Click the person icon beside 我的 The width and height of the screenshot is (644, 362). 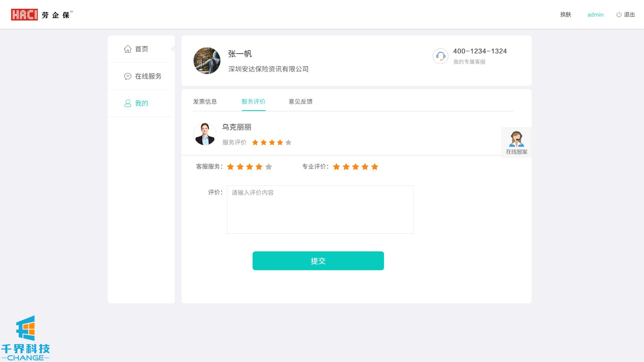tap(128, 103)
